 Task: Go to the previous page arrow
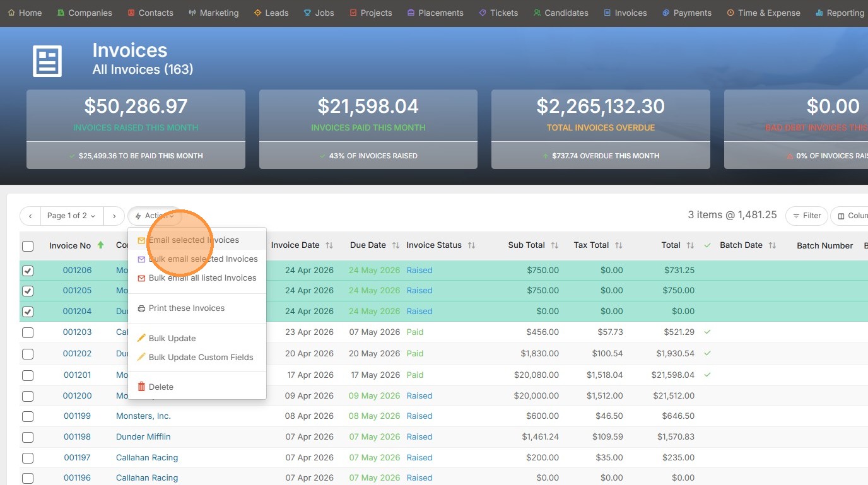pyautogui.click(x=30, y=216)
